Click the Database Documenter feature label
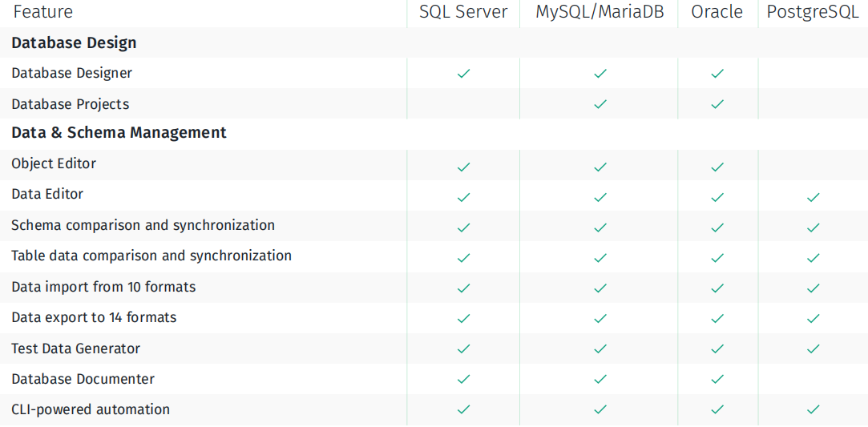Image resolution: width=868 pixels, height=427 pixels. click(83, 379)
